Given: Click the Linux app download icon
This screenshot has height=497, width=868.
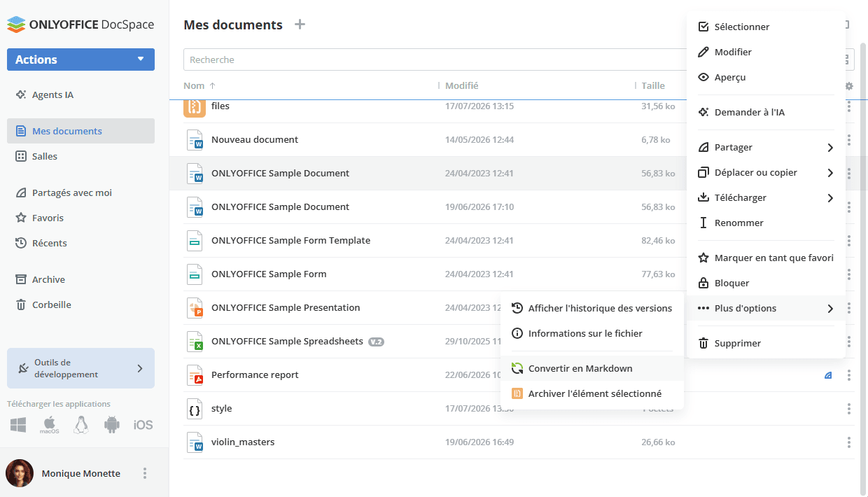Looking at the screenshot, I should pyautogui.click(x=81, y=425).
